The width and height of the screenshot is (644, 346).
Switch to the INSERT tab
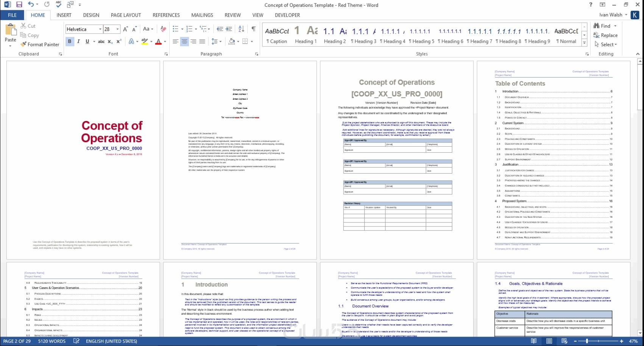coord(64,15)
